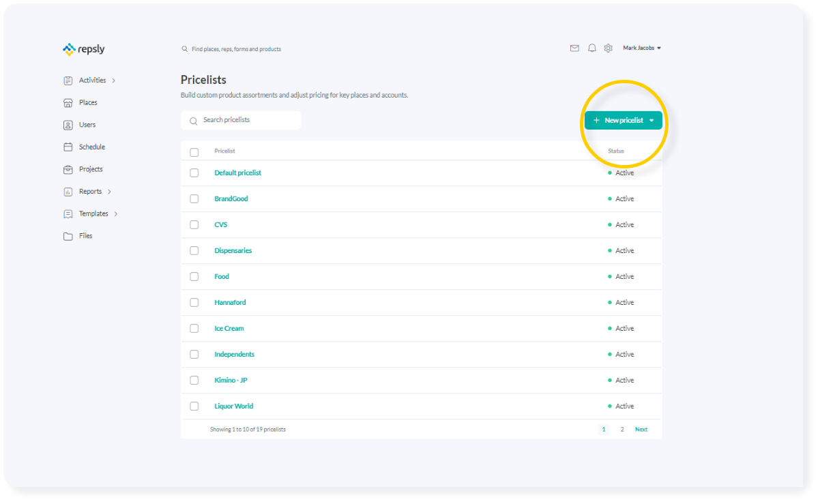Viewport: 820px width, 504px height.
Task: Expand the Activities submenu chevron
Action: click(113, 80)
